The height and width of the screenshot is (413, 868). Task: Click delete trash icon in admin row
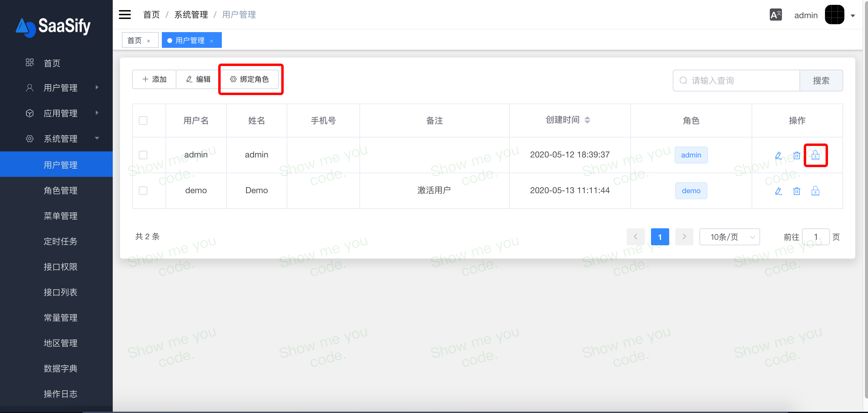(796, 155)
